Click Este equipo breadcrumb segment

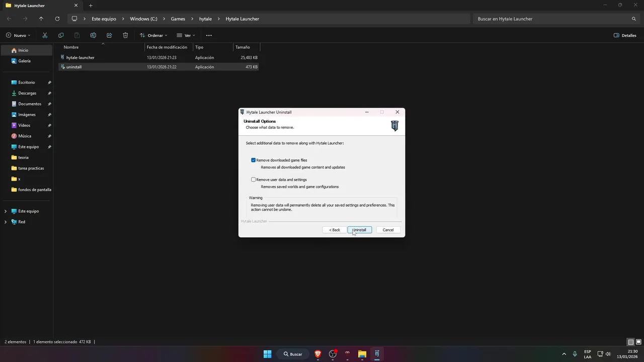point(104,19)
